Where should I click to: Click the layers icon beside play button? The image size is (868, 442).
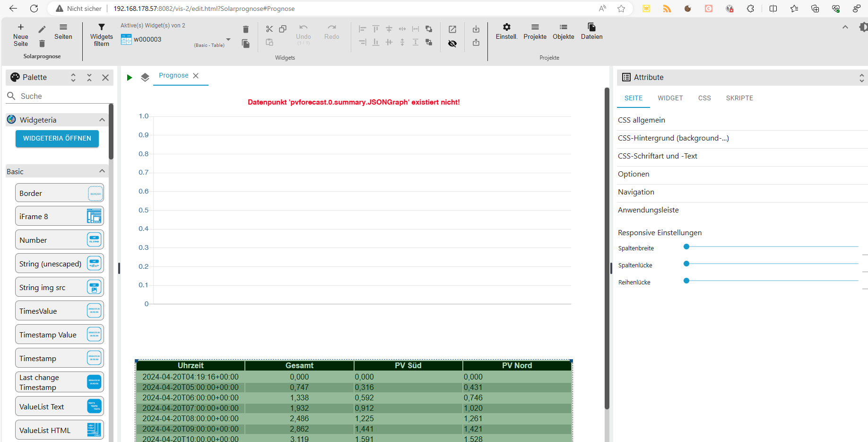tap(145, 77)
